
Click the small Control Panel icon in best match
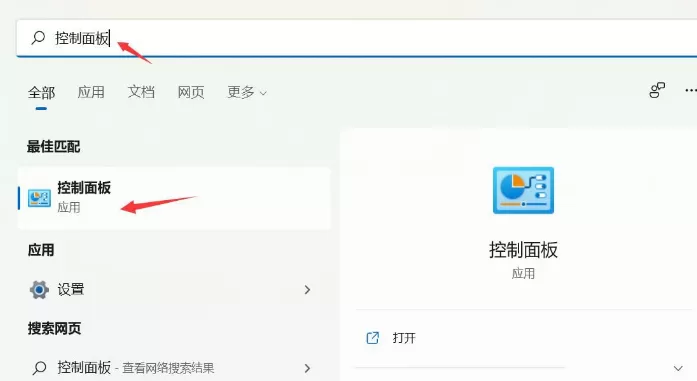(x=40, y=198)
